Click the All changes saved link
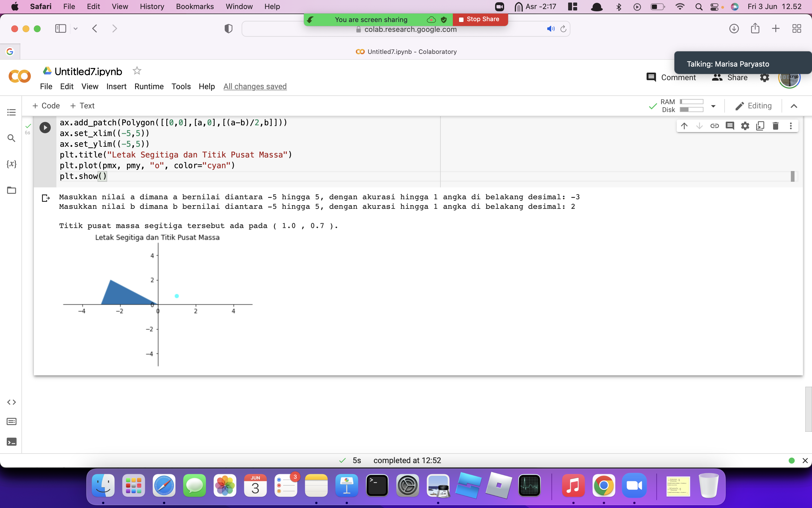 [255, 86]
